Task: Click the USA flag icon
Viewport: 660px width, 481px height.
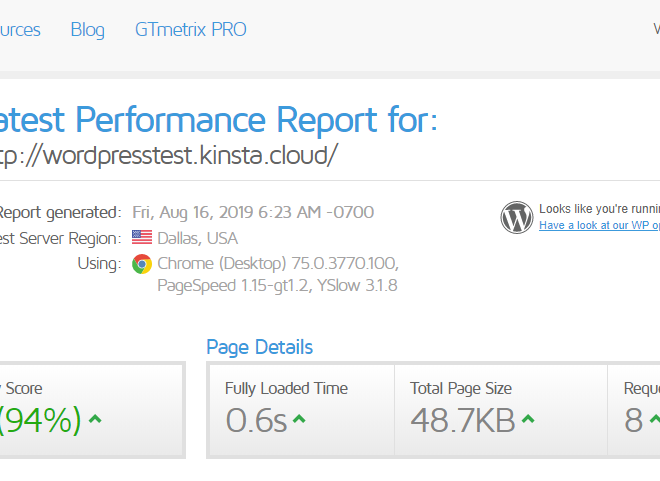Action: 142,237
